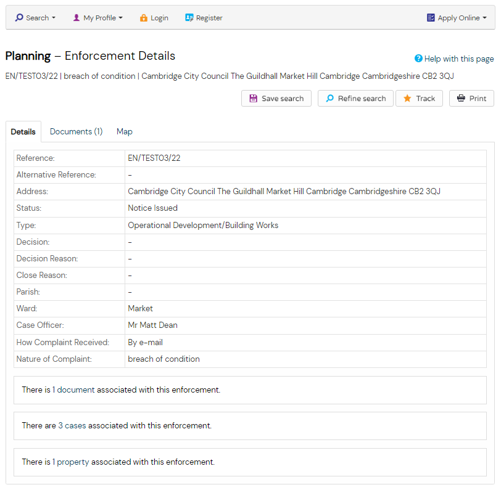Open Help with this page link
Image resolution: width=500 pixels, height=490 pixels.
tap(454, 59)
